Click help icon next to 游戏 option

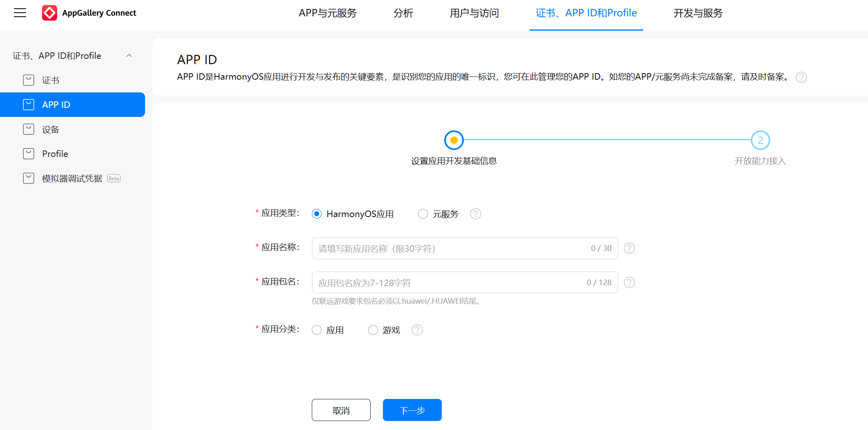coord(417,330)
